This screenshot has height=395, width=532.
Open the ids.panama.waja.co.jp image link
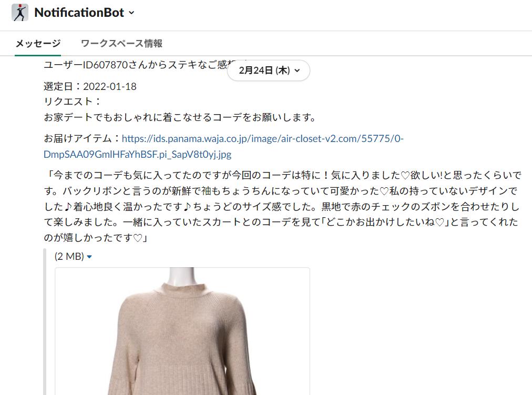263,138
